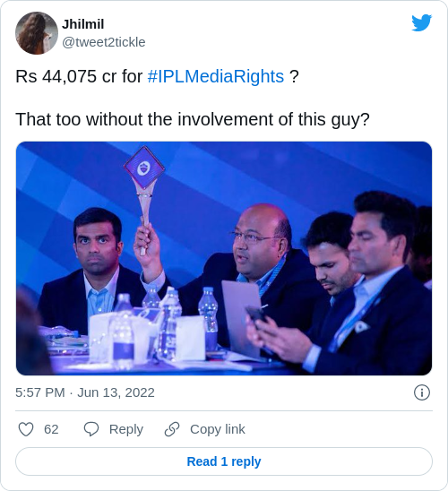
Task: Like the tweet with heart icon
Action: [x=26, y=429]
